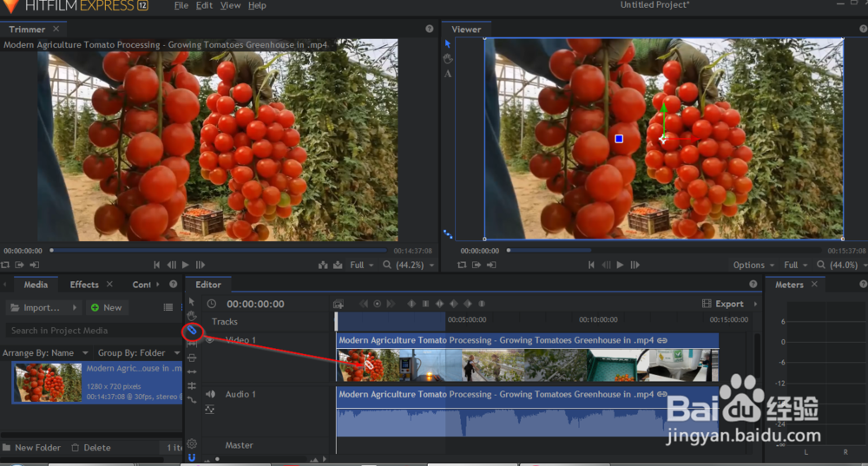This screenshot has height=466, width=868.
Task: Open Group By Folder dropdown
Action: 139,352
